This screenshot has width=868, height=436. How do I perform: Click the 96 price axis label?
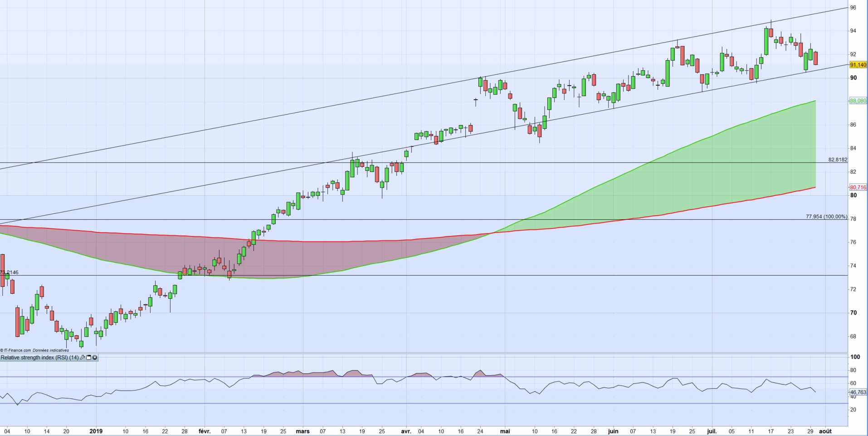point(853,8)
